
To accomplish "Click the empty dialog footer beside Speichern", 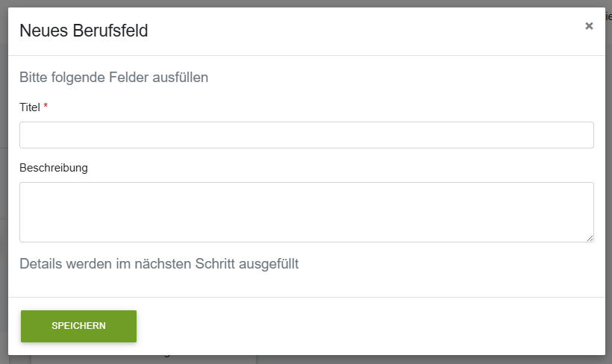I will point(371,326).
